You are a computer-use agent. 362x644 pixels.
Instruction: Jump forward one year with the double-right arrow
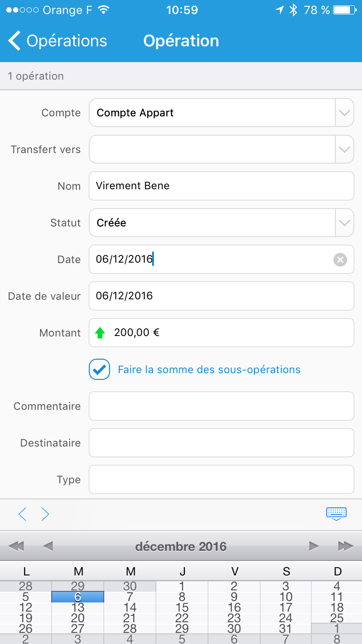346,546
